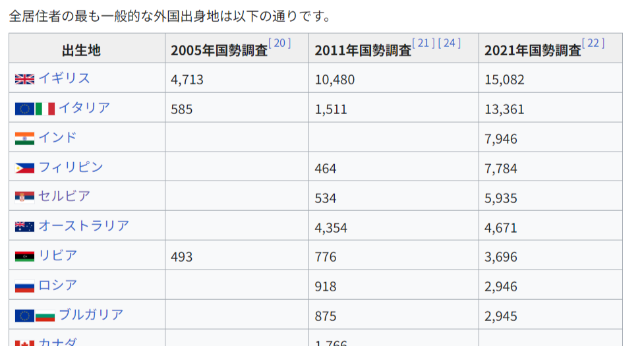Select the value 15,082 in the table
644x346 pixels.
(504, 80)
